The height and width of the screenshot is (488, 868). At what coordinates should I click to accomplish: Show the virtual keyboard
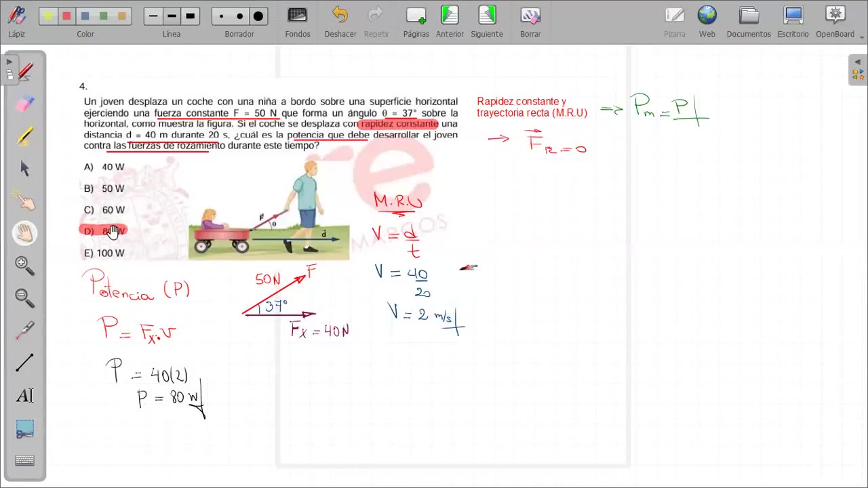click(x=25, y=461)
